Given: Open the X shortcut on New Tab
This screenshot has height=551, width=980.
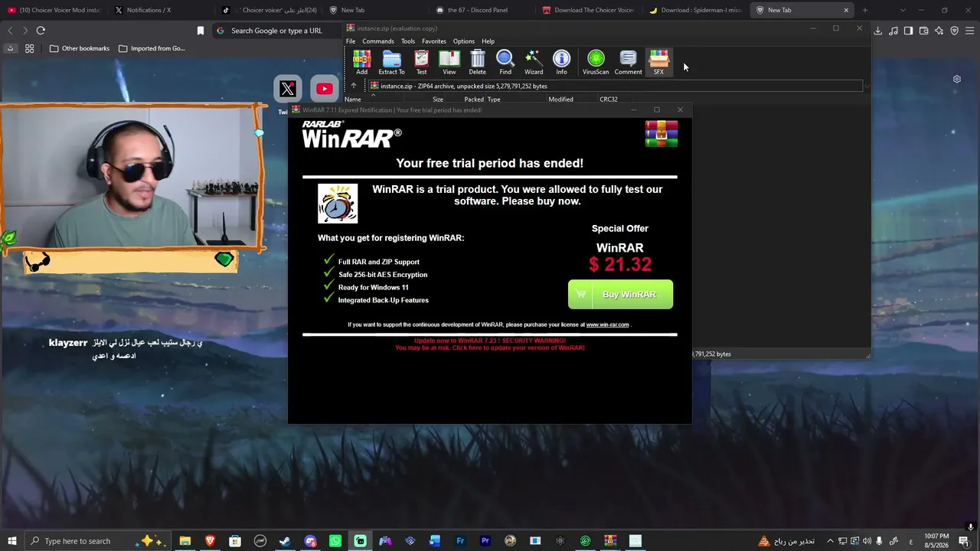Looking at the screenshot, I should [288, 89].
